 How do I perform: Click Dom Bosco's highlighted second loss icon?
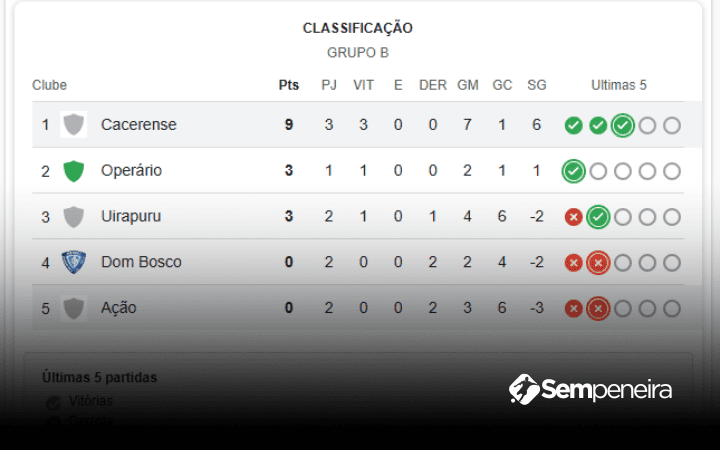coord(598,263)
